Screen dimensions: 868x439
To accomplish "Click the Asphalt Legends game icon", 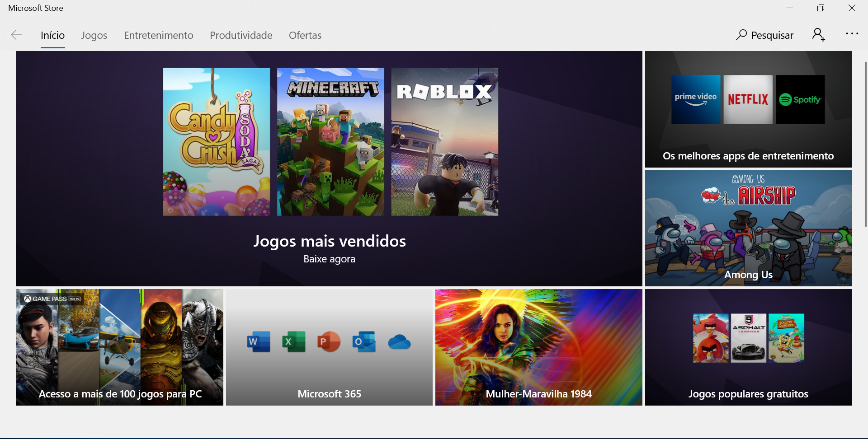I will [749, 338].
